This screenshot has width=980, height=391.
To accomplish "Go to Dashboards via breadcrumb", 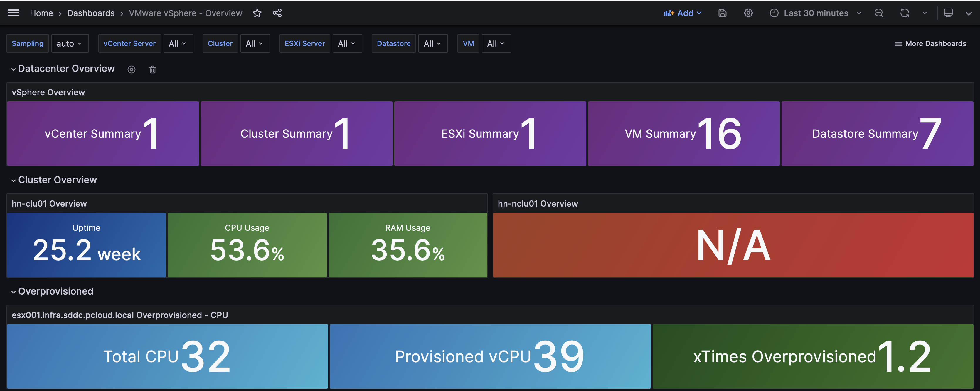I will tap(91, 13).
